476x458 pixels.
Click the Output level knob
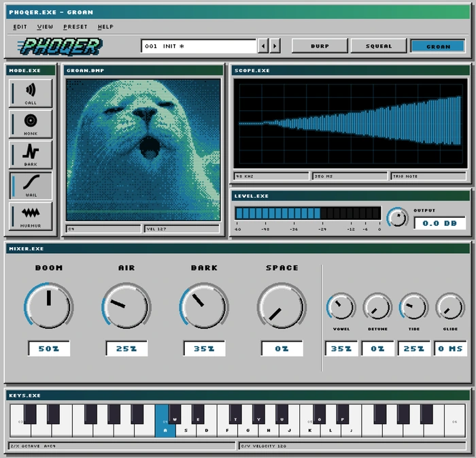point(398,218)
